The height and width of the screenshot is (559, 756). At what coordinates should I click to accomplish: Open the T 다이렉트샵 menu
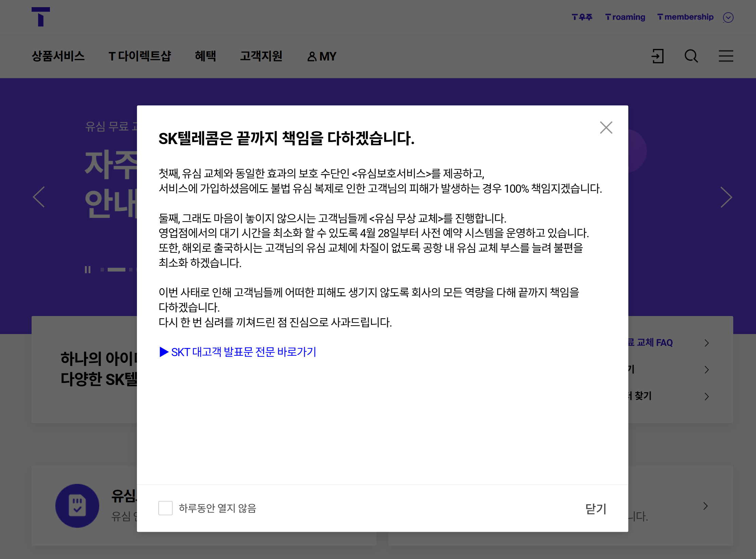[x=140, y=56]
